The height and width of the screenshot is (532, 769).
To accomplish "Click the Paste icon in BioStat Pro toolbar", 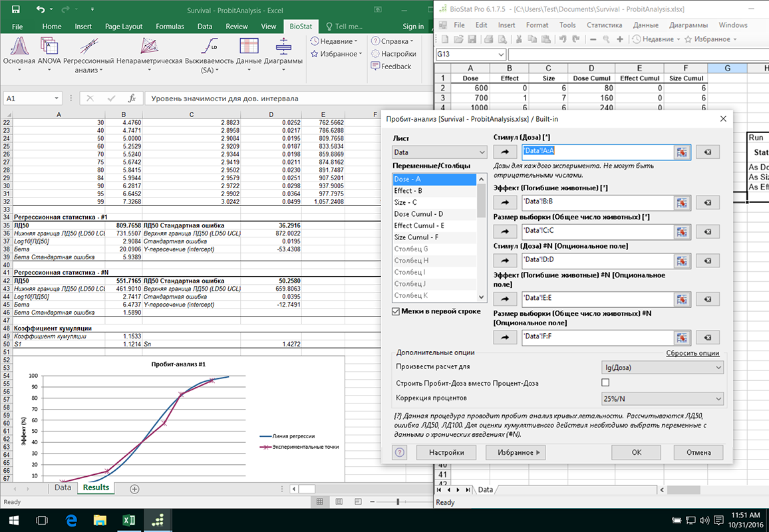I will click(546, 39).
